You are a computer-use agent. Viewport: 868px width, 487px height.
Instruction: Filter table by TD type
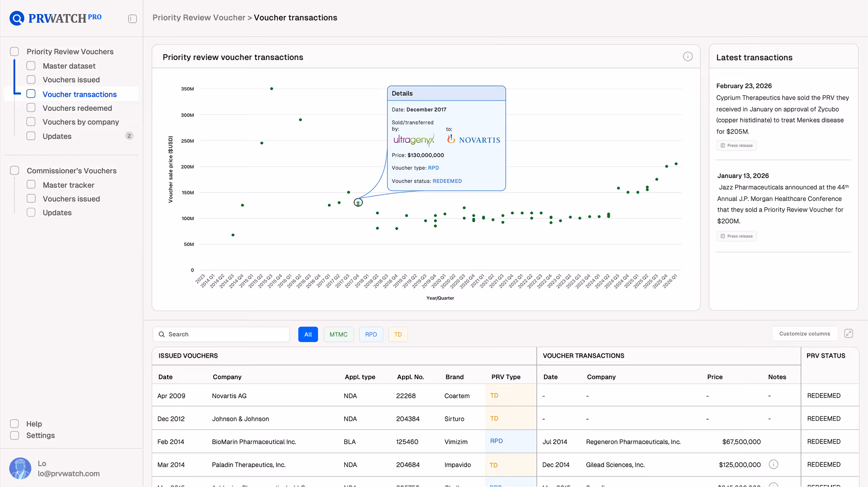pyautogui.click(x=398, y=335)
